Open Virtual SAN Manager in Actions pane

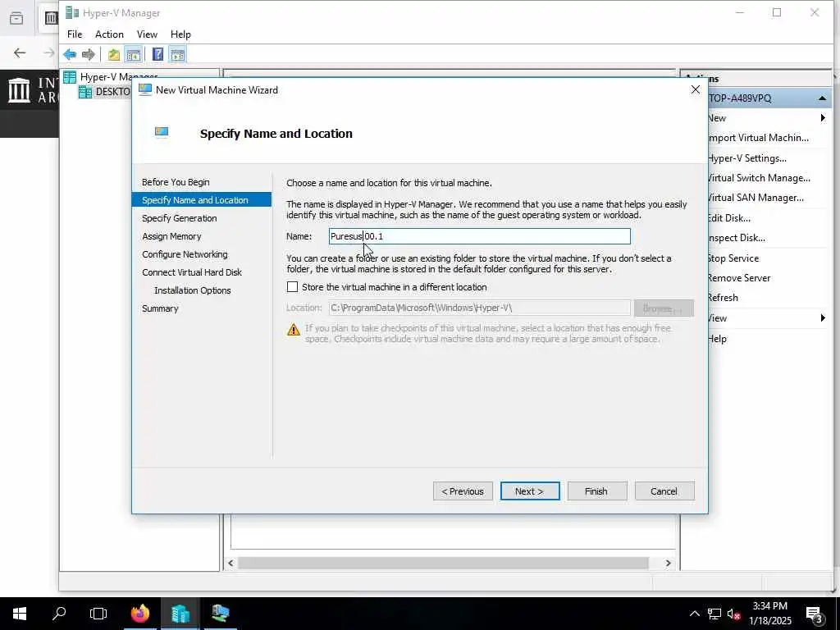[x=756, y=198]
